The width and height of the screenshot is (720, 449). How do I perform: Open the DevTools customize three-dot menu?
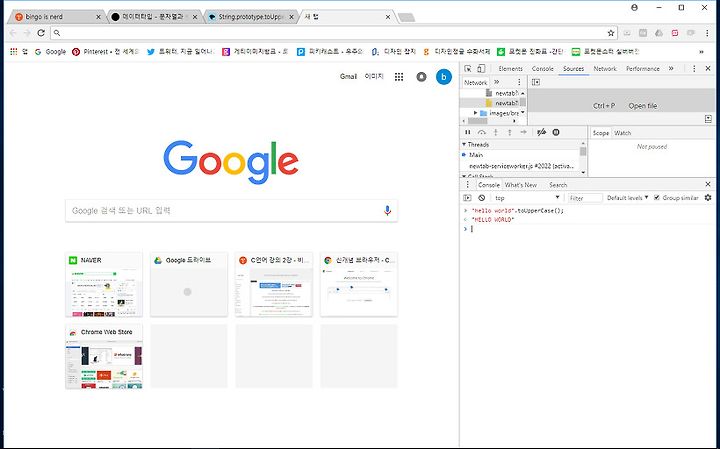click(x=694, y=68)
